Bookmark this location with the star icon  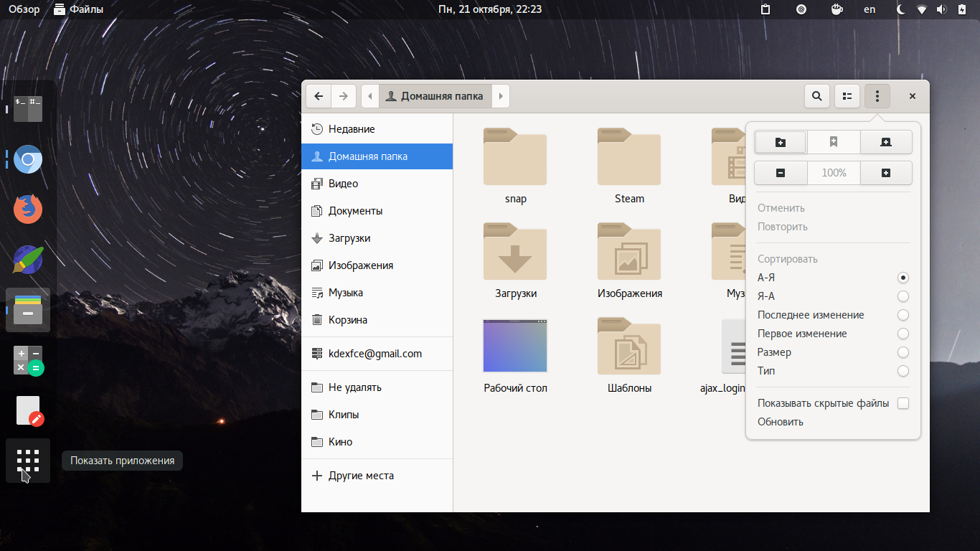pyautogui.click(x=833, y=142)
